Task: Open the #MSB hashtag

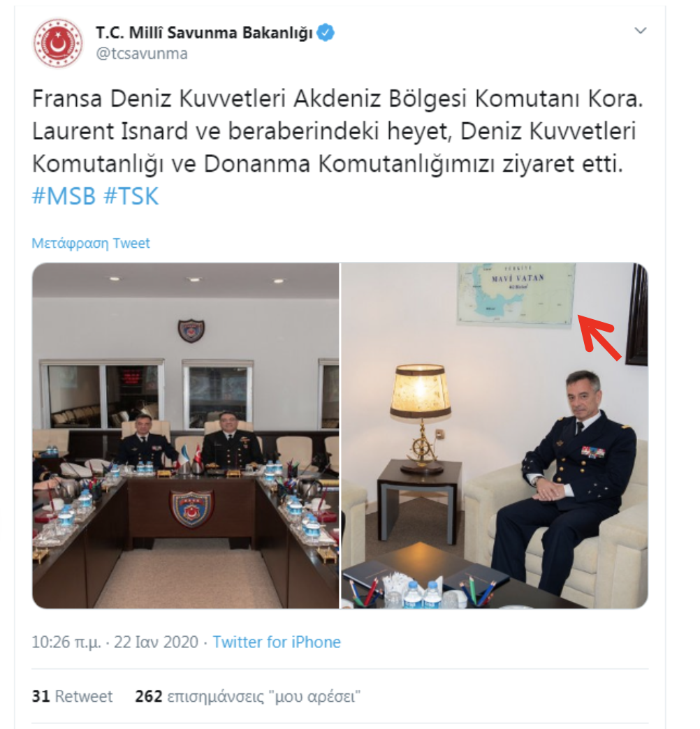Action: point(64,196)
